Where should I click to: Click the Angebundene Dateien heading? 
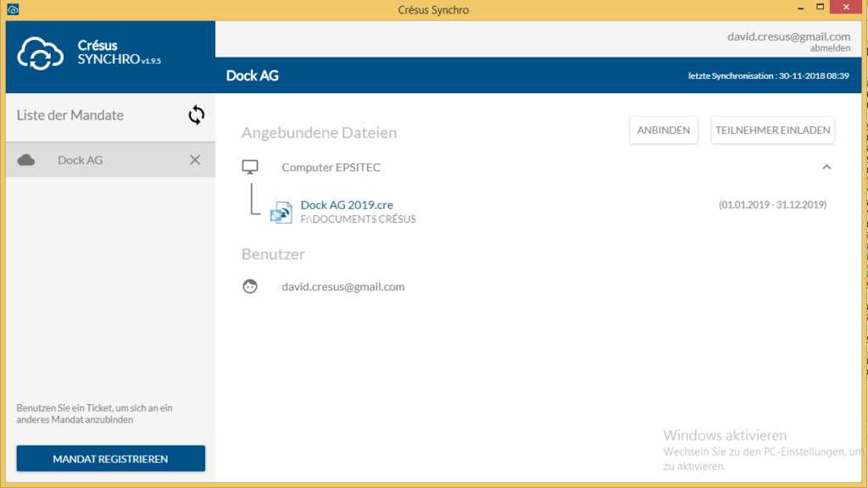click(320, 133)
